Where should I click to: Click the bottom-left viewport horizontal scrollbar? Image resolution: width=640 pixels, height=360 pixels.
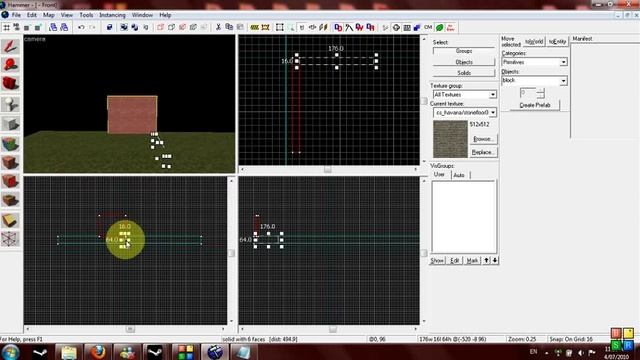125,329
